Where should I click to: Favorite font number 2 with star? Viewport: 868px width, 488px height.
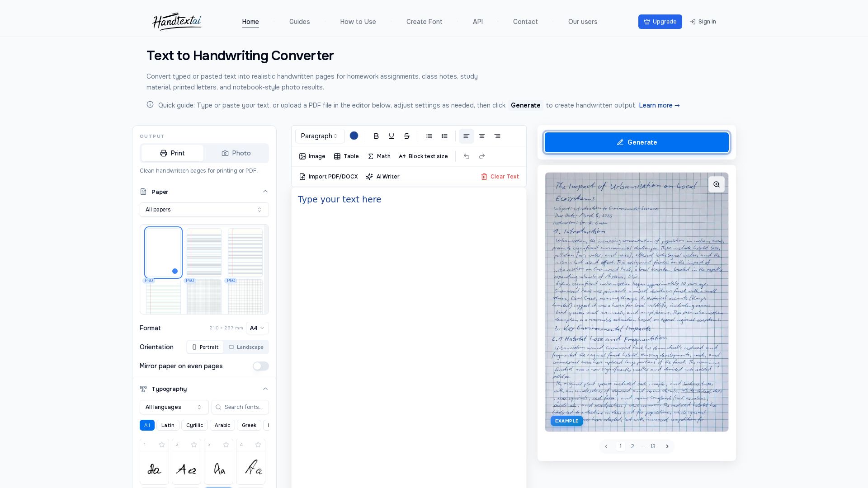click(x=194, y=445)
